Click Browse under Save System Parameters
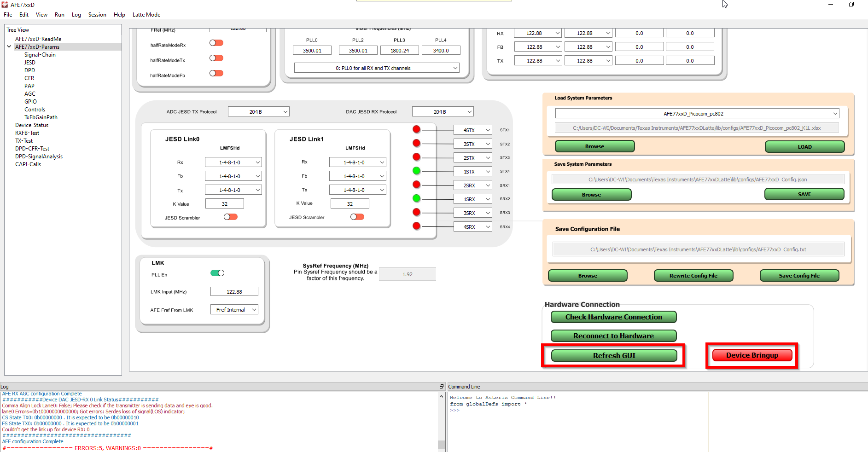Screen dimensions: 868x452 pos(591,195)
